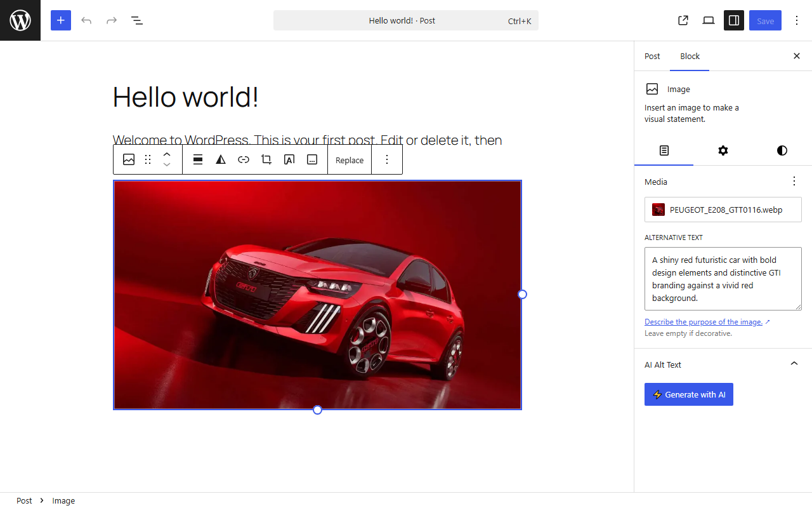Image resolution: width=812 pixels, height=508 pixels.
Task: Replace the image
Action: click(350, 160)
